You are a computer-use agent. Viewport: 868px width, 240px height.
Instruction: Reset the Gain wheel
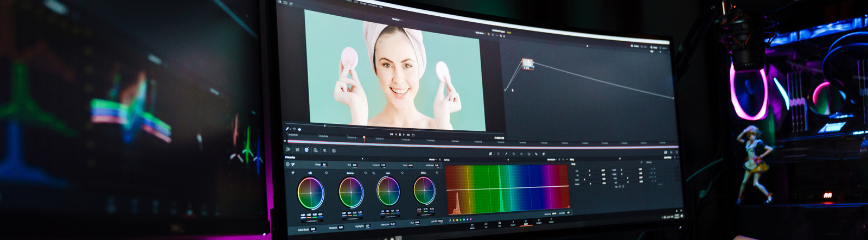coord(402,173)
